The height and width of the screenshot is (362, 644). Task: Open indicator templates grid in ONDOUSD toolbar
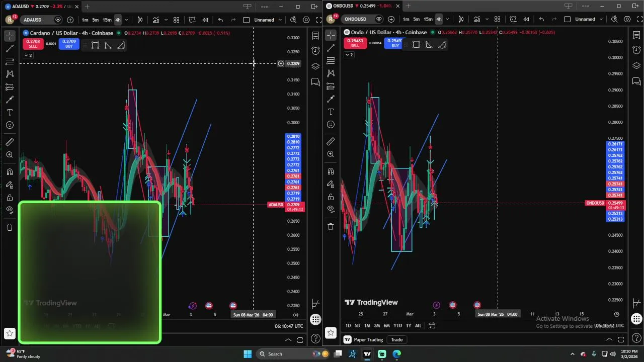(x=497, y=19)
